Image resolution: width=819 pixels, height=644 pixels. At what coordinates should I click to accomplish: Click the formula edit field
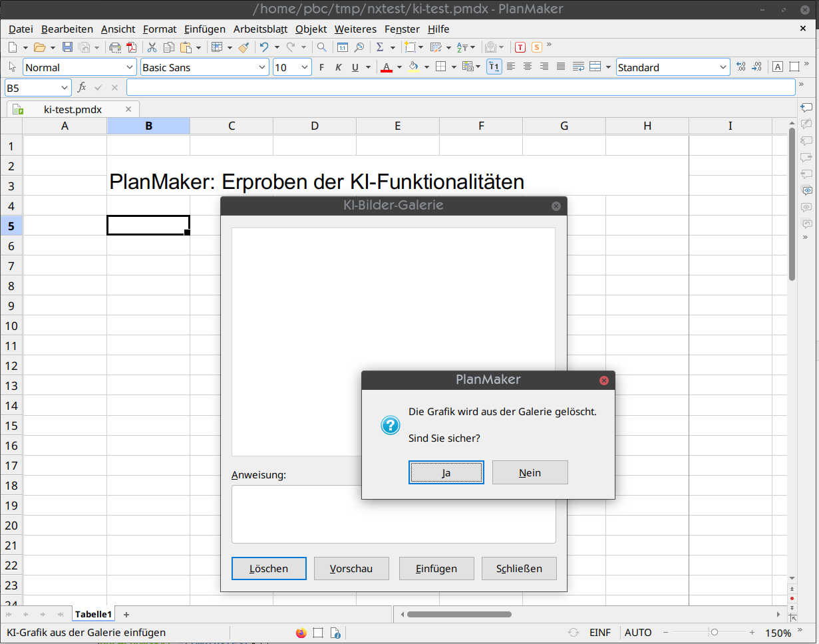click(x=460, y=87)
